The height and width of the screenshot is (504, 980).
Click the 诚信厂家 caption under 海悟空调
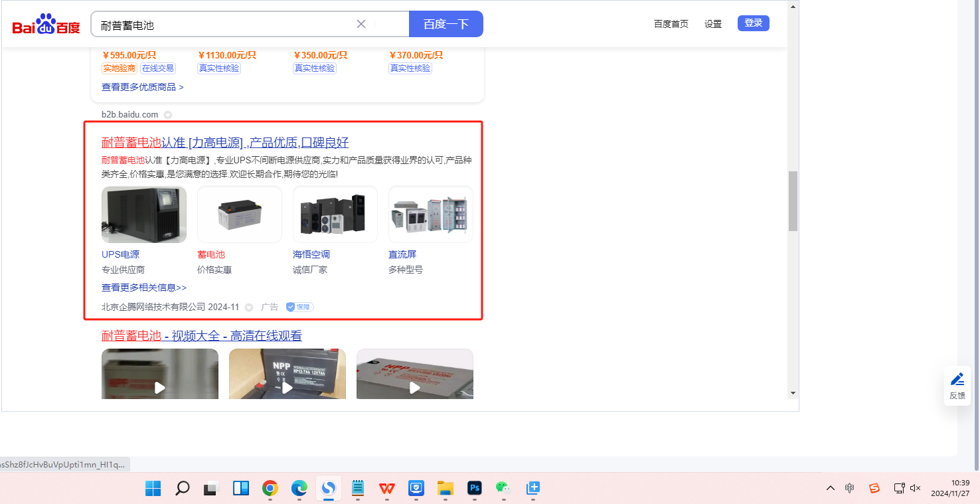tap(310, 270)
